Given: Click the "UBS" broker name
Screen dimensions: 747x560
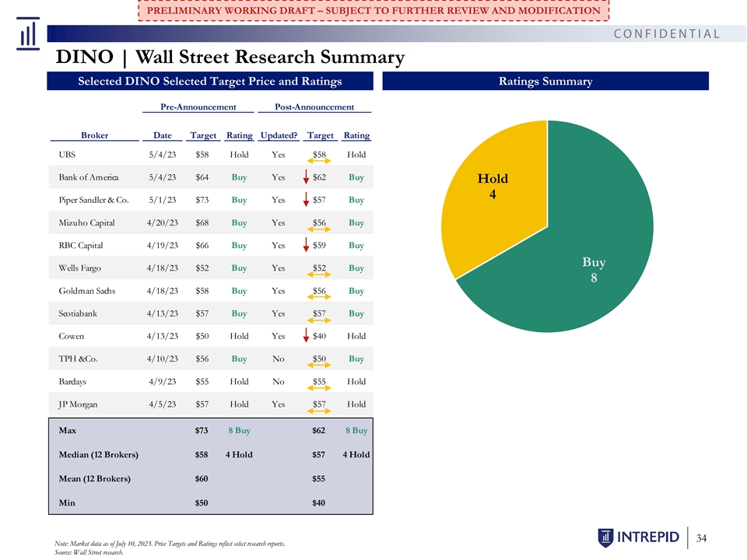Looking at the screenshot, I should click(x=67, y=154).
